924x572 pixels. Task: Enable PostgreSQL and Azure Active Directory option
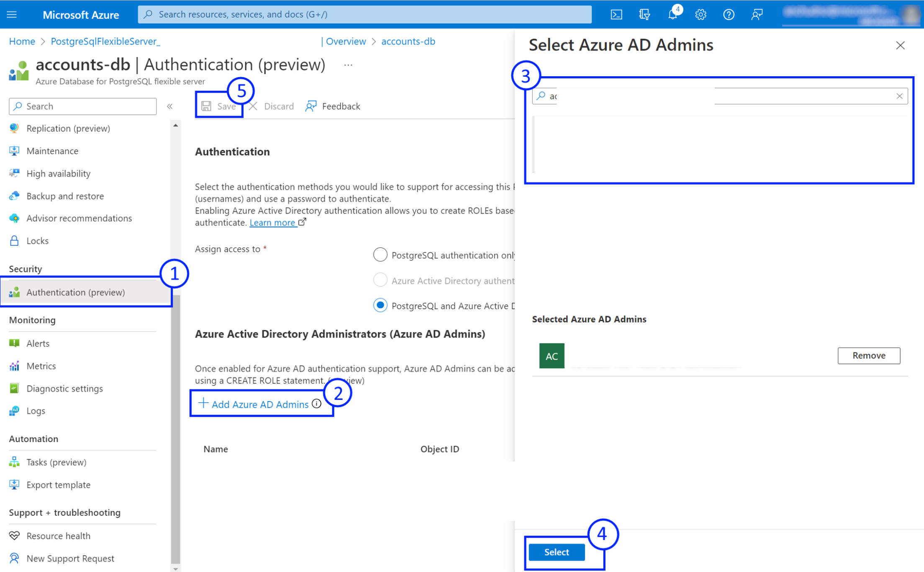tap(381, 305)
